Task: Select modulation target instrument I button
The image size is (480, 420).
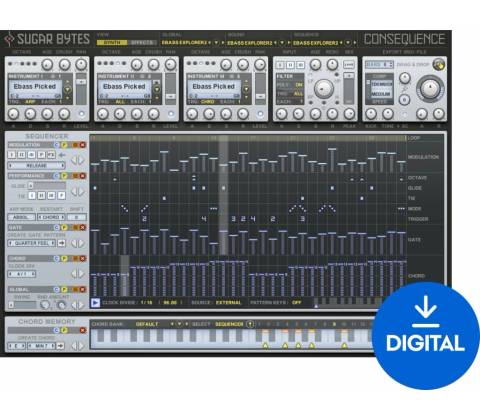Action: click(11, 155)
